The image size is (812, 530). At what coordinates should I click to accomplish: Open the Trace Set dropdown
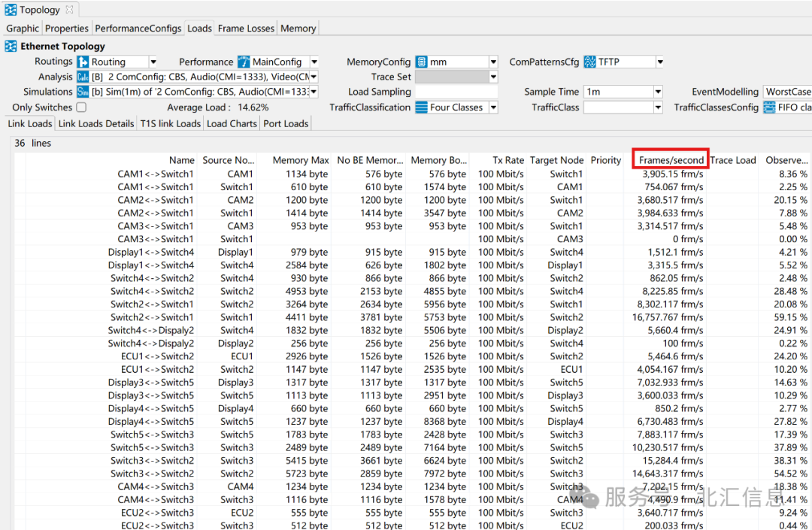(x=493, y=77)
